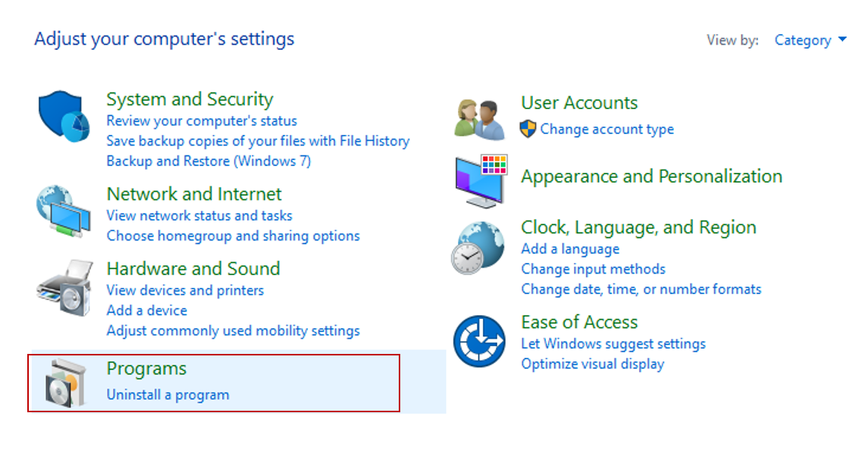This screenshot has width=868, height=460.
Task: Open the Programs category
Action: coord(146,368)
